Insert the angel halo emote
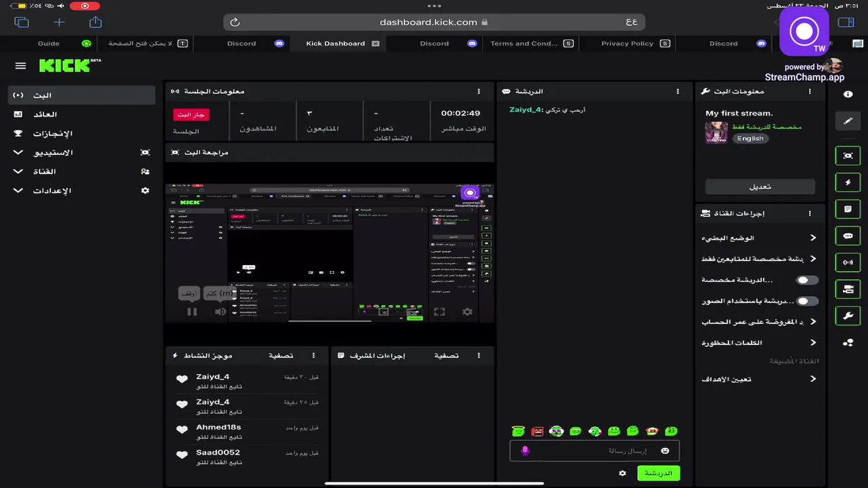 point(518,431)
